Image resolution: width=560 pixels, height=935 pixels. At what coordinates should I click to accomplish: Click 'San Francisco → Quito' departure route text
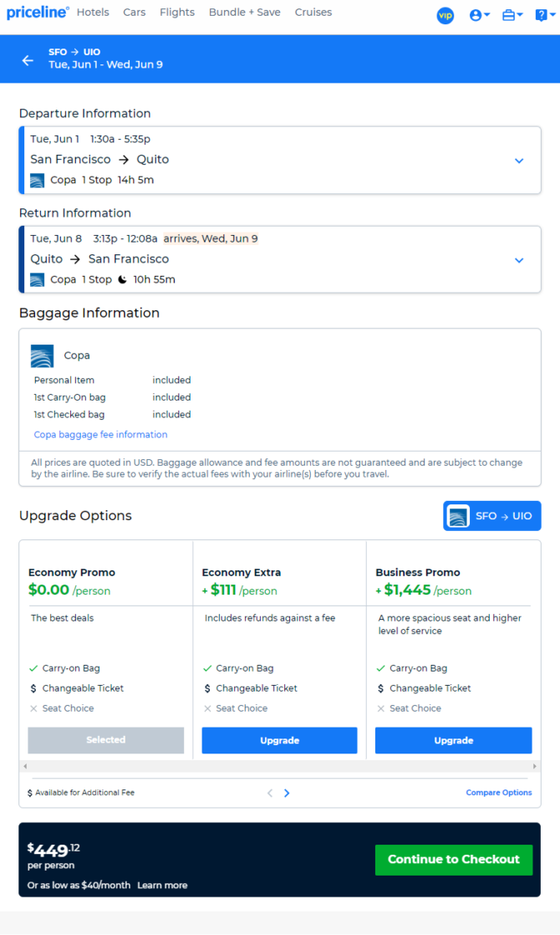point(99,159)
